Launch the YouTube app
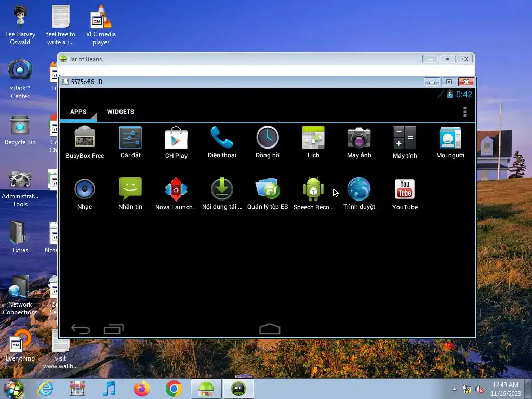The width and height of the screenshot is (532, 399). tap(405, 194)
